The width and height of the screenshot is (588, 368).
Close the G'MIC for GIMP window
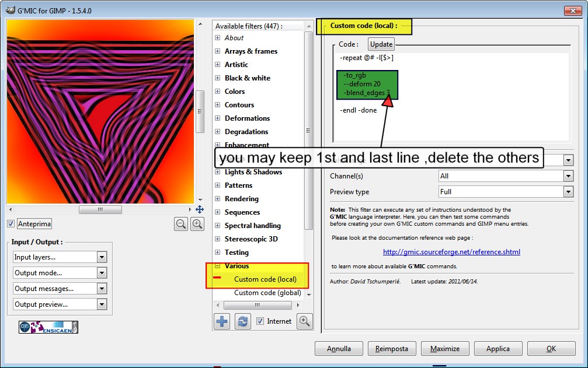(x=573, y=10)
